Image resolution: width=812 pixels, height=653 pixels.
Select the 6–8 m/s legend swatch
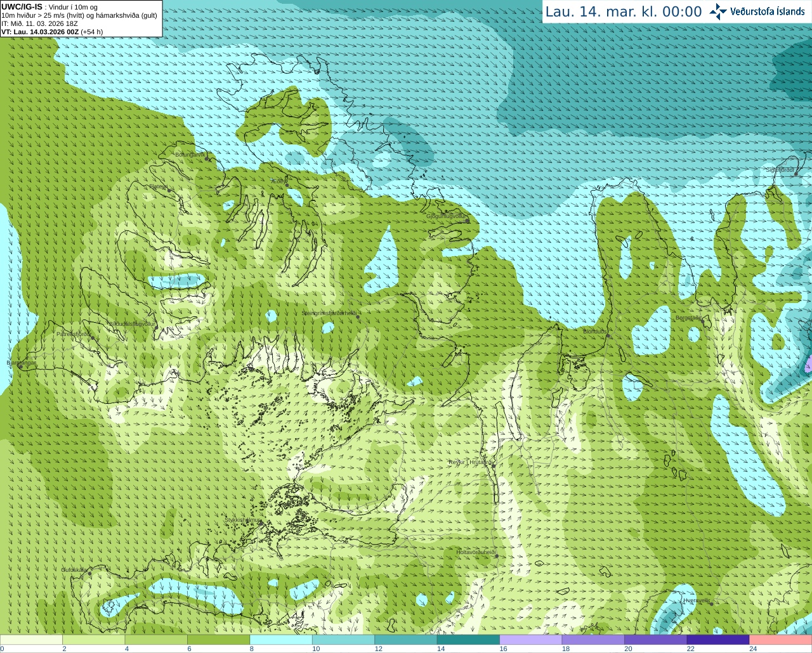tap(218, 640)
